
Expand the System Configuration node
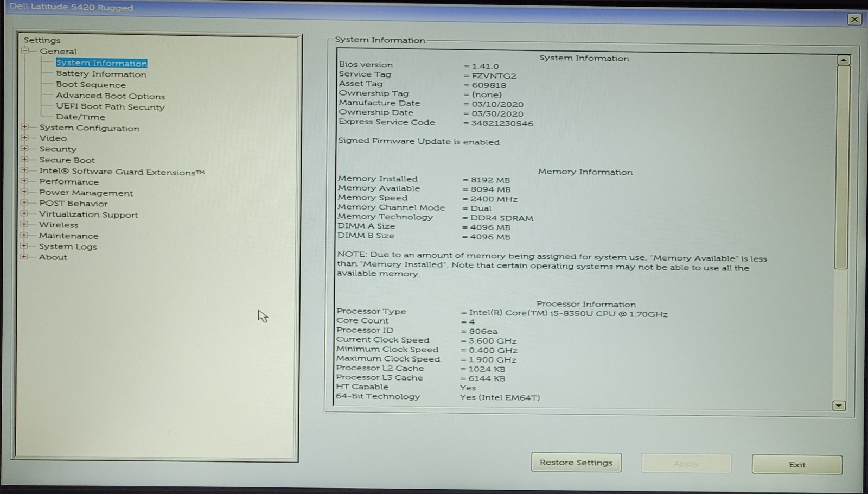click(x=24, y=126)
